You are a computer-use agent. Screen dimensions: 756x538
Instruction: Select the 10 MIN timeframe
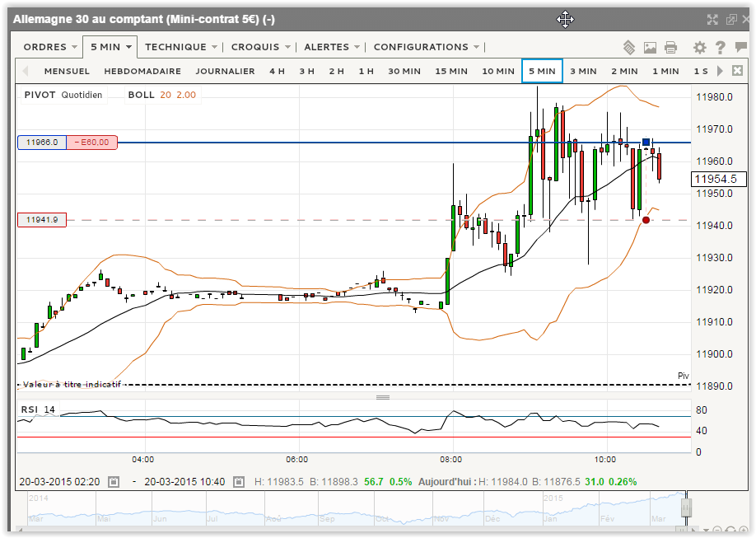coord(498,71)
